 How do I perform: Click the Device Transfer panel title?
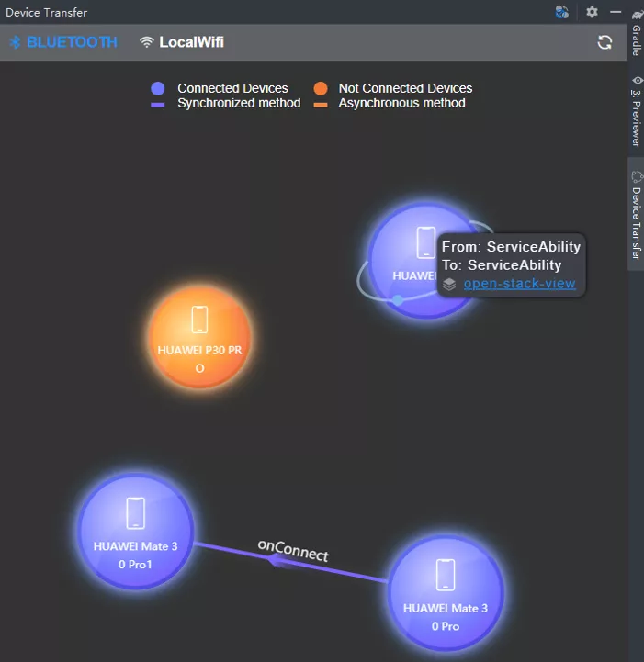(x=47, y=12)
